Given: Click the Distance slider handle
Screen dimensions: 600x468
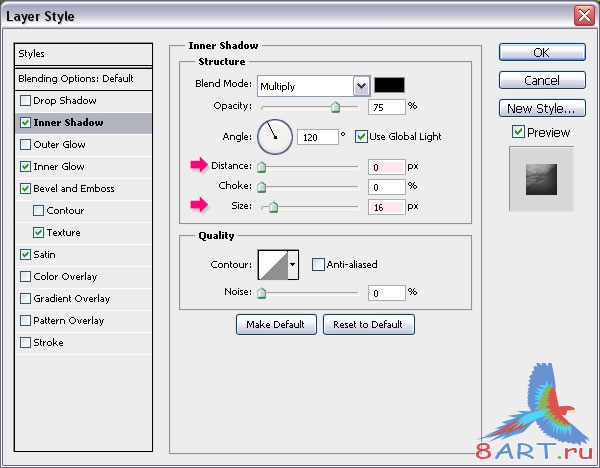Looking at the screenshot, I should [261, 167].
